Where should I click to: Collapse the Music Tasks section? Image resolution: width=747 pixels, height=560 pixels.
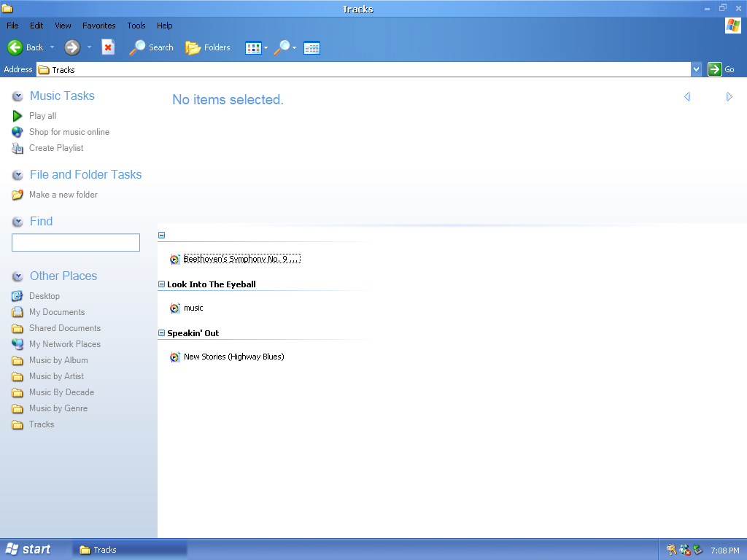18,96
